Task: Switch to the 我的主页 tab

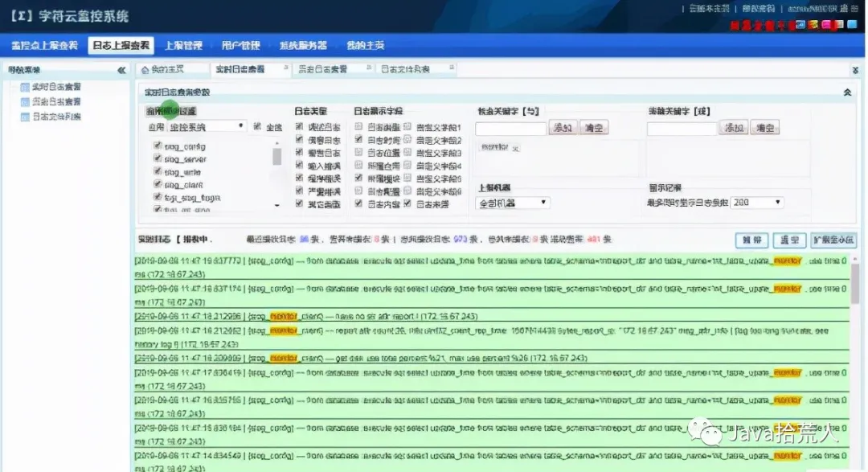Action: (167, 70)
